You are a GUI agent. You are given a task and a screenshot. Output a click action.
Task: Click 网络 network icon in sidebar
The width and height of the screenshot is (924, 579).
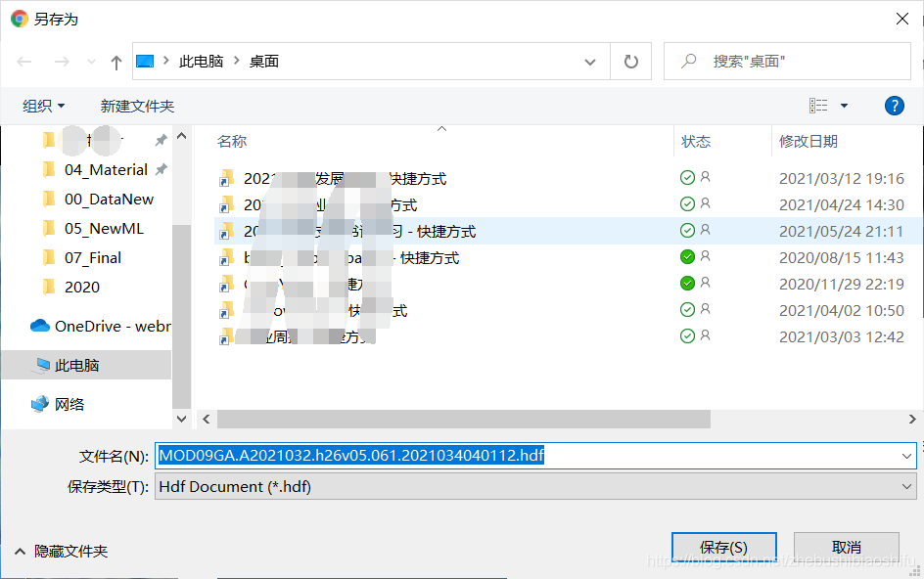[39, 404]
